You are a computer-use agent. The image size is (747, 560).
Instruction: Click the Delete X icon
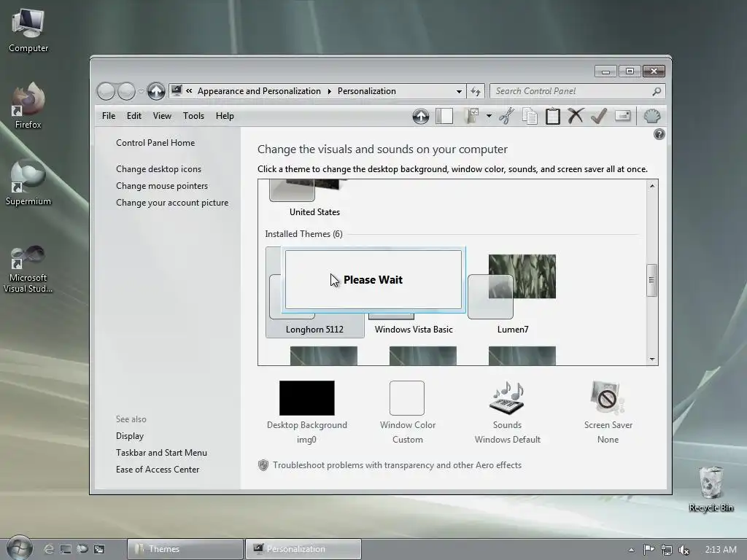click(576, 116)
